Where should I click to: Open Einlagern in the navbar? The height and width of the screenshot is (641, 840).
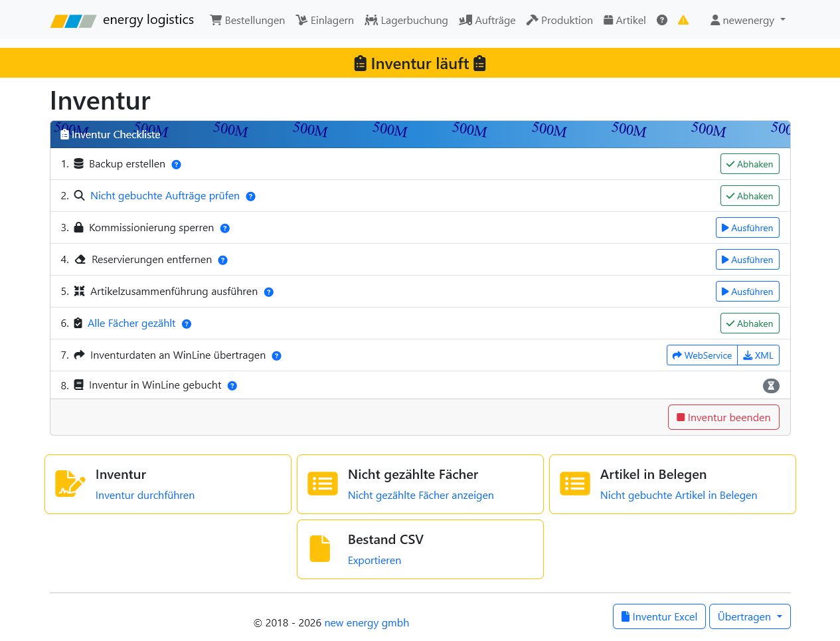pos(325,20)
